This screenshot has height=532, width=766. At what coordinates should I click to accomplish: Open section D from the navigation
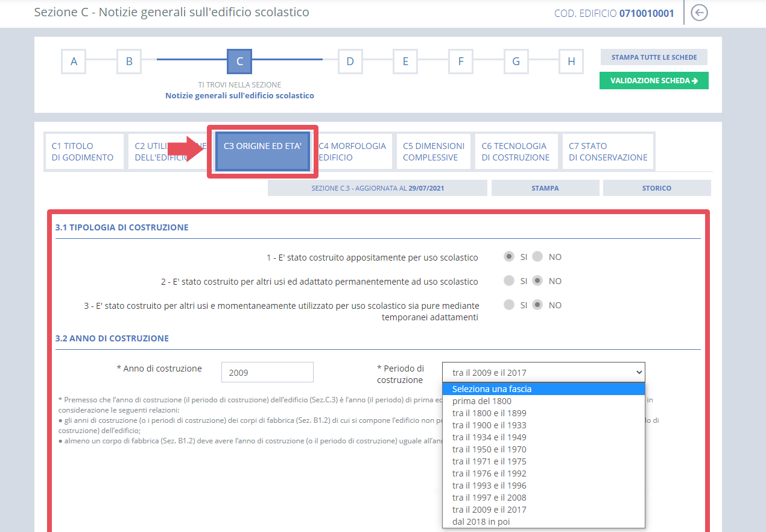(350, 61)
